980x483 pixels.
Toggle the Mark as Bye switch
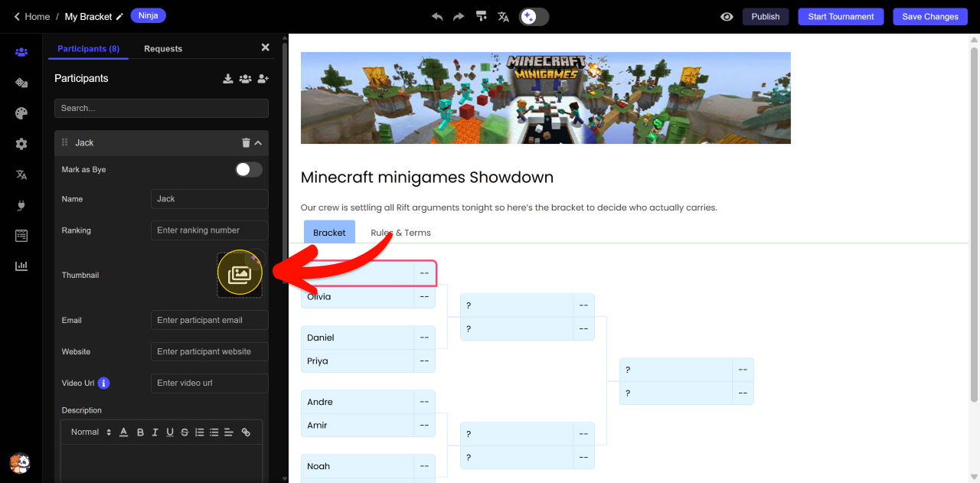click(248, 169)
